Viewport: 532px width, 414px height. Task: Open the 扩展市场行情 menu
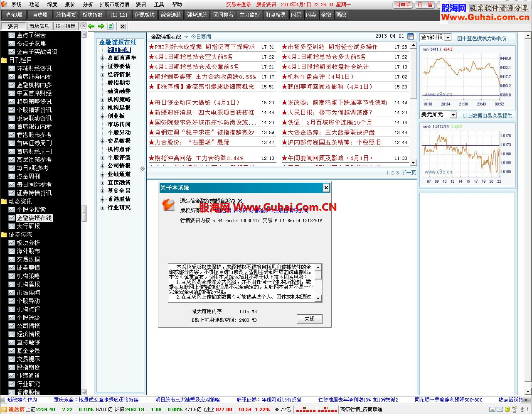tap(114, 4)
